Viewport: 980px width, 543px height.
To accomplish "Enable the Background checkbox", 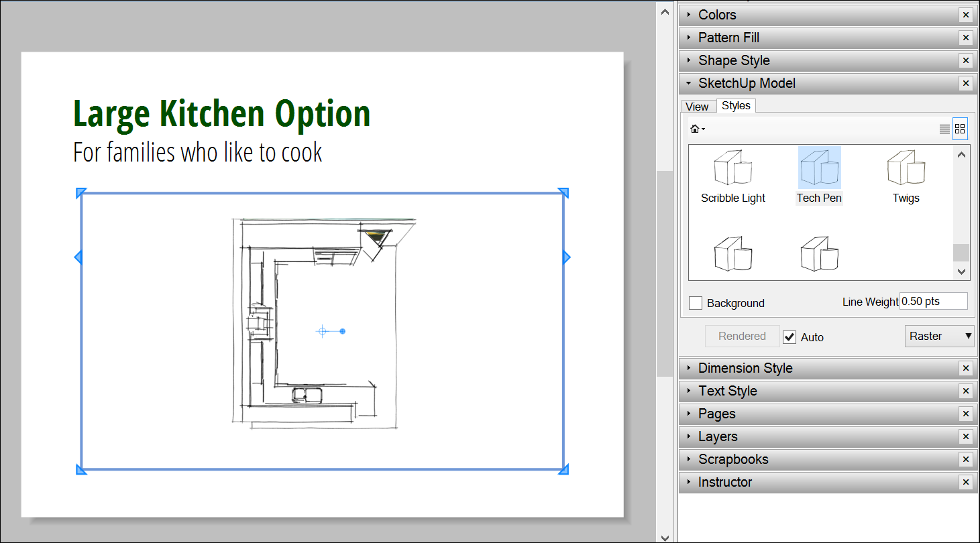I will pyautogui.click(x=696, y=303).
